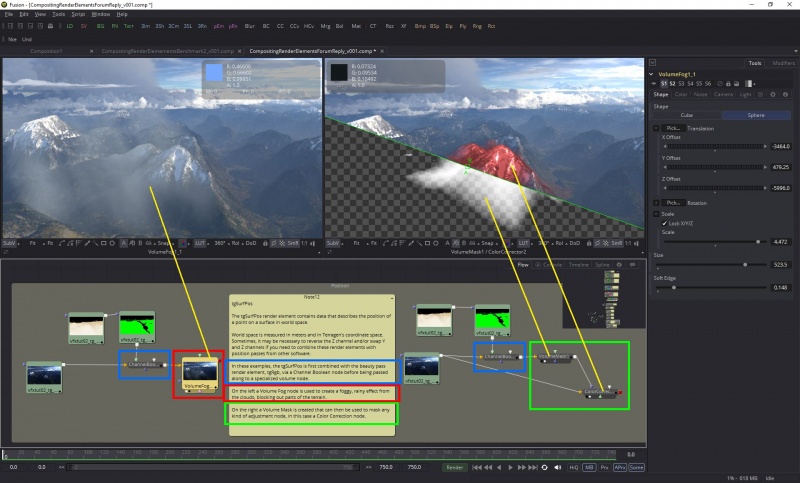Open the Tools menu
This screenshot has height=483, width=800.
pos(59,14)
